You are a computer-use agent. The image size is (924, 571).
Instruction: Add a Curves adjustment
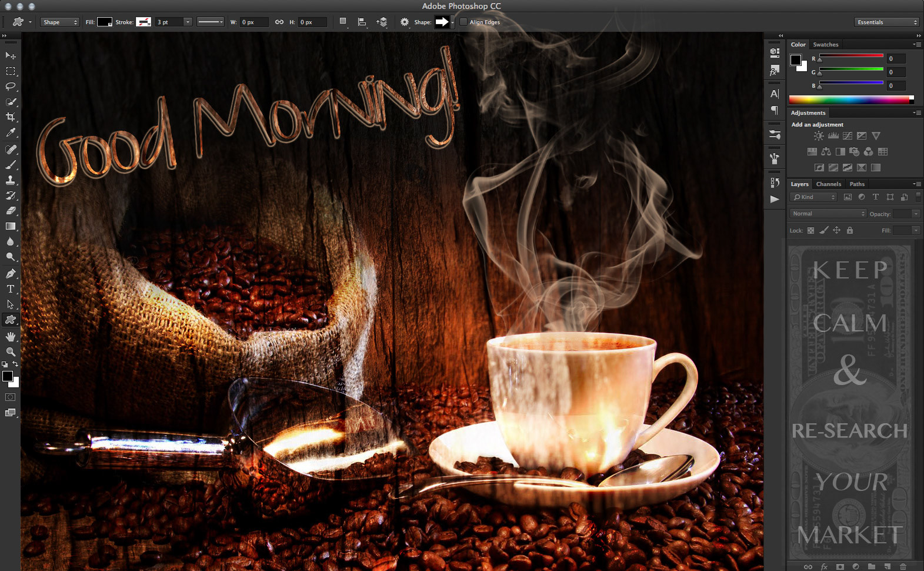[848, 136]
